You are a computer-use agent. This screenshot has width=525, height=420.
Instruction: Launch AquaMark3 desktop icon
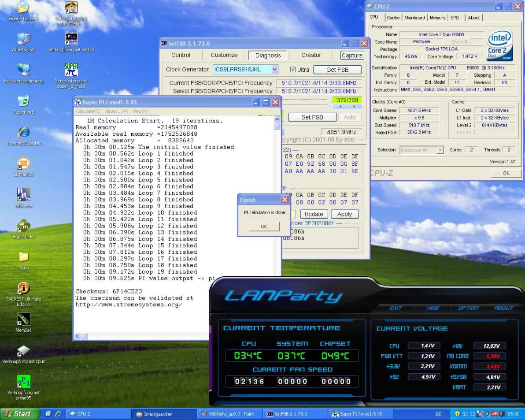[x=23, y=226]
